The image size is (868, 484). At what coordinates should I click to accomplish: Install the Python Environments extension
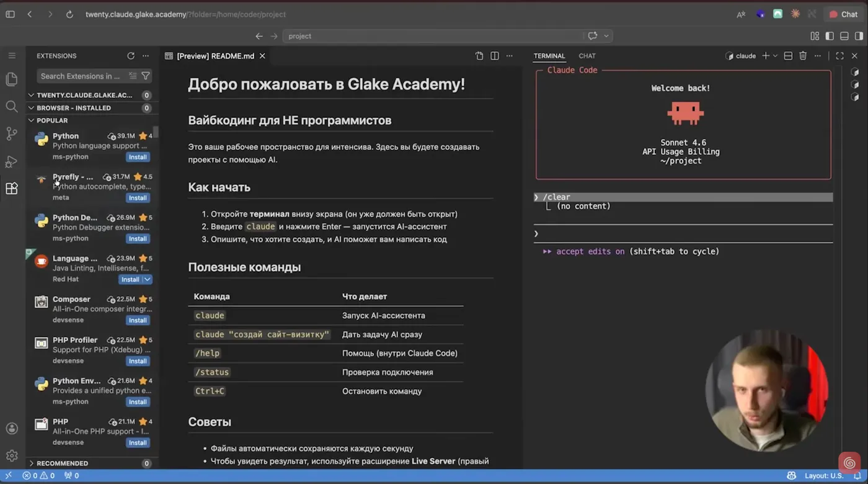(138, 402)
